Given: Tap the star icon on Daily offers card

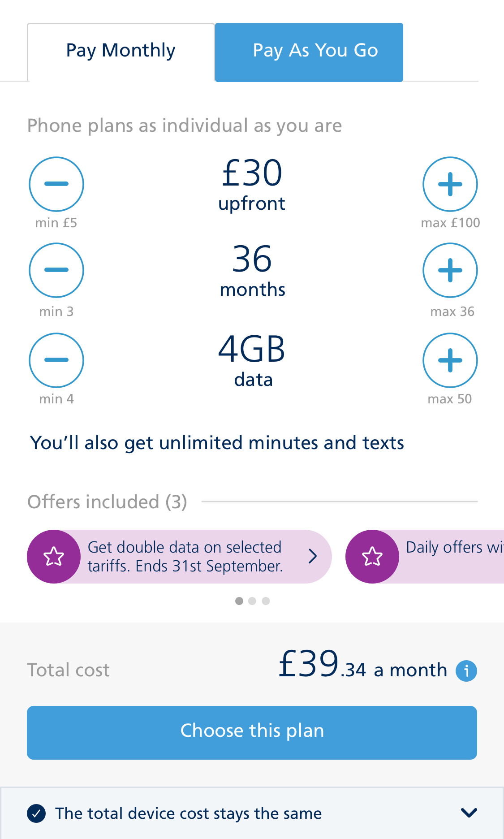Looking at the screenshot, I should (x=372, y=557).
